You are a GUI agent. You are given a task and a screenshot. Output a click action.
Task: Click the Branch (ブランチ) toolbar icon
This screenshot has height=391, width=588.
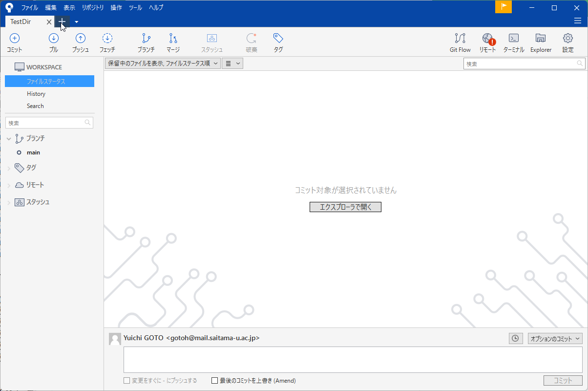146,38
